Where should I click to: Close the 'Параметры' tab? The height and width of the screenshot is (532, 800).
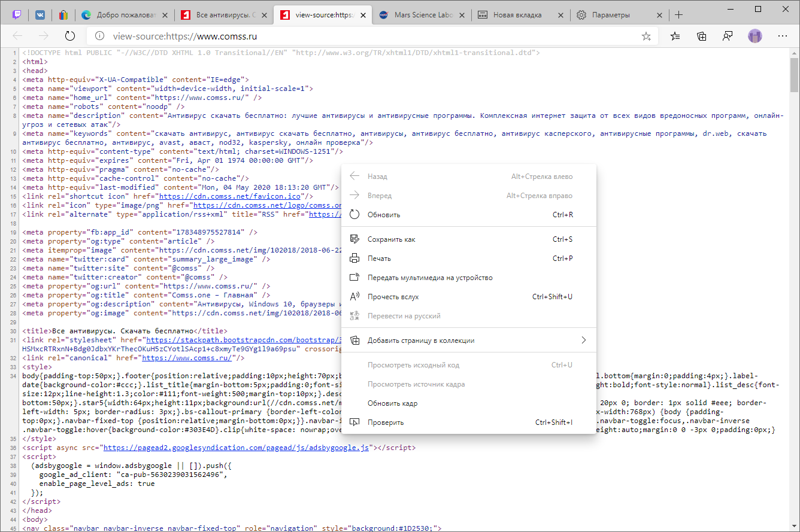(658, 15)
